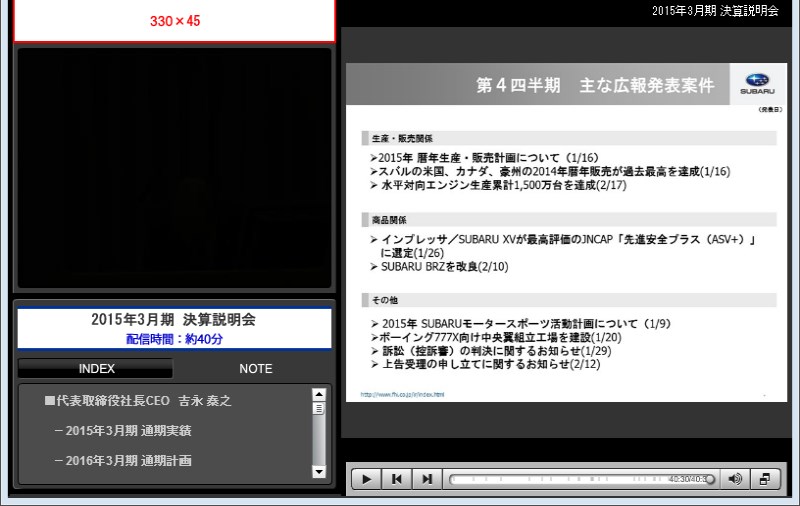Click ボーイング777X向け中央翼組立工場を建設 line
This screenshot has width=800, height=506.
tap(496, 338)
